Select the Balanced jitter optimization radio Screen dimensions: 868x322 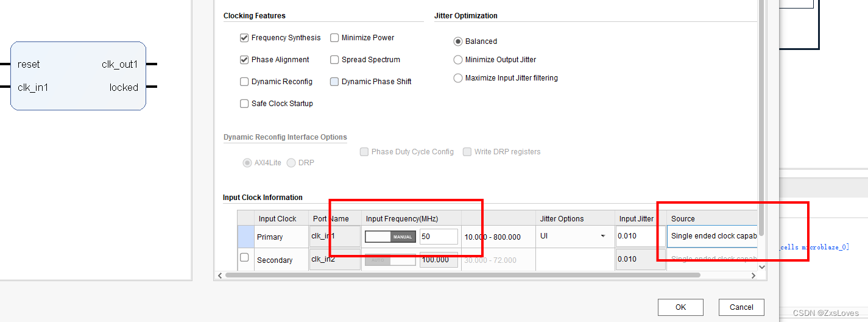click(458, 41)
